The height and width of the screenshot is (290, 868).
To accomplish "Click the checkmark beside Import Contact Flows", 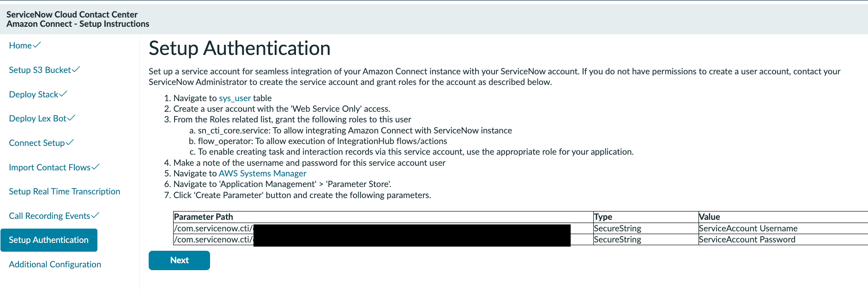I will (96, 167).
